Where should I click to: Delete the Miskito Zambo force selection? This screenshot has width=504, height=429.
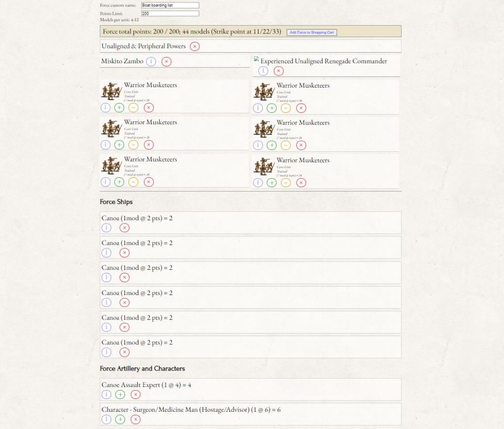pos(166,62)
